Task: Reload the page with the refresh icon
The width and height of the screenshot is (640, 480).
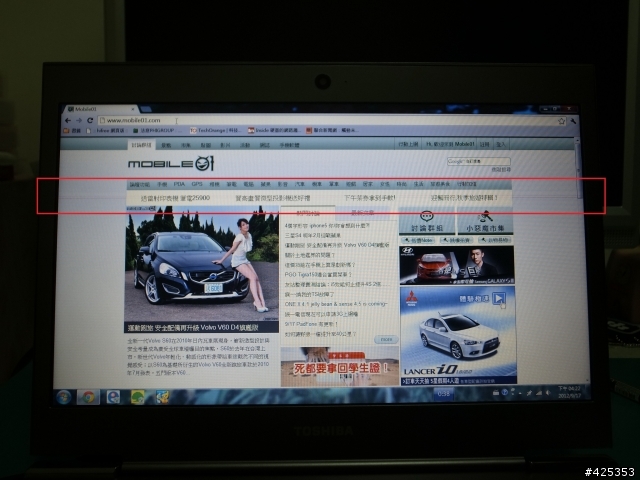Action: click(90, 120)
